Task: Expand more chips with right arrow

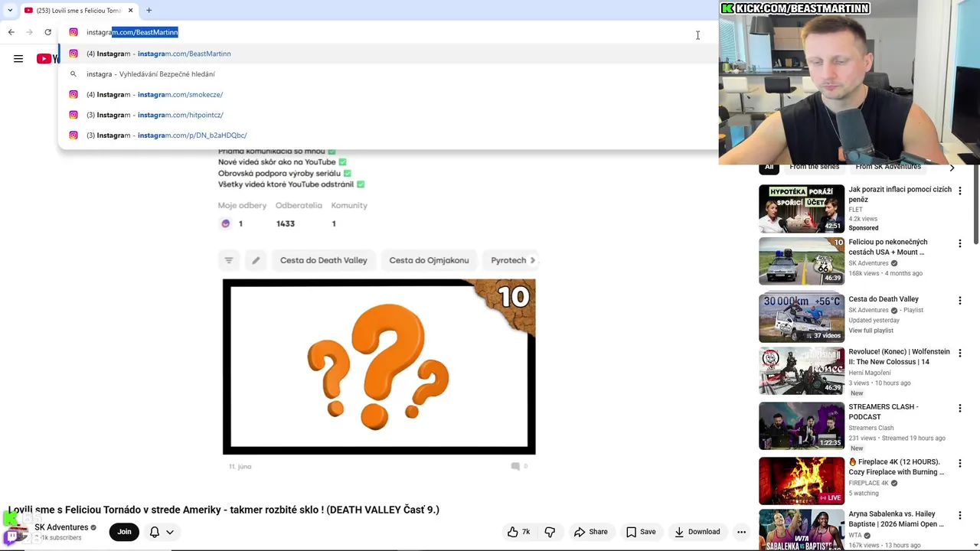Action: click(x=533, y=260)
